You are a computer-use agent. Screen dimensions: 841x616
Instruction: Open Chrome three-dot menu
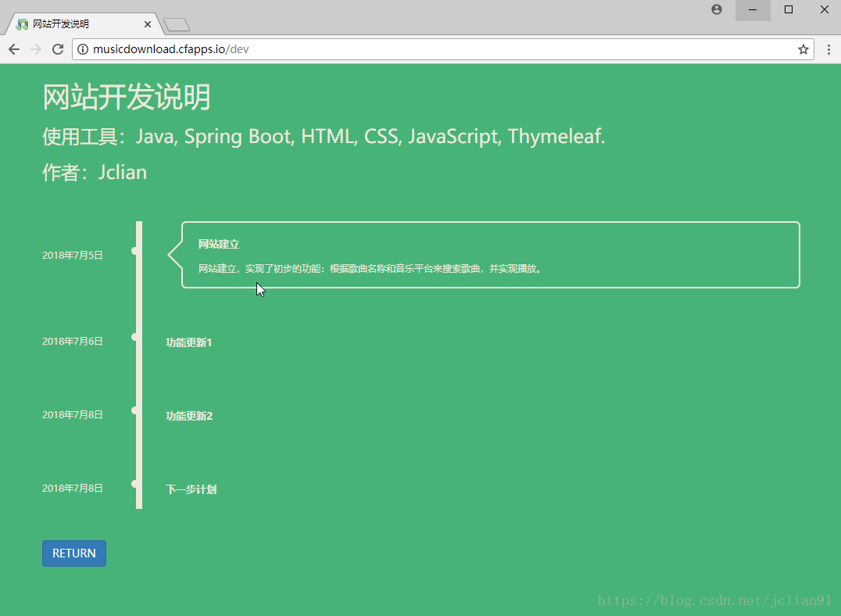pyautogui.click(x=828, y=49)
